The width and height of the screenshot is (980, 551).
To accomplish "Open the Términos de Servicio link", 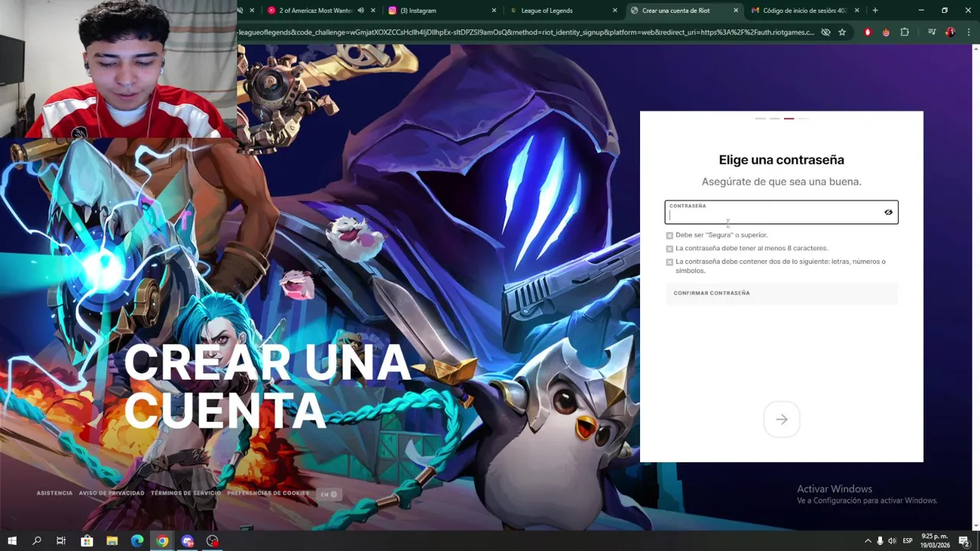I will click(x=185, y=494).
